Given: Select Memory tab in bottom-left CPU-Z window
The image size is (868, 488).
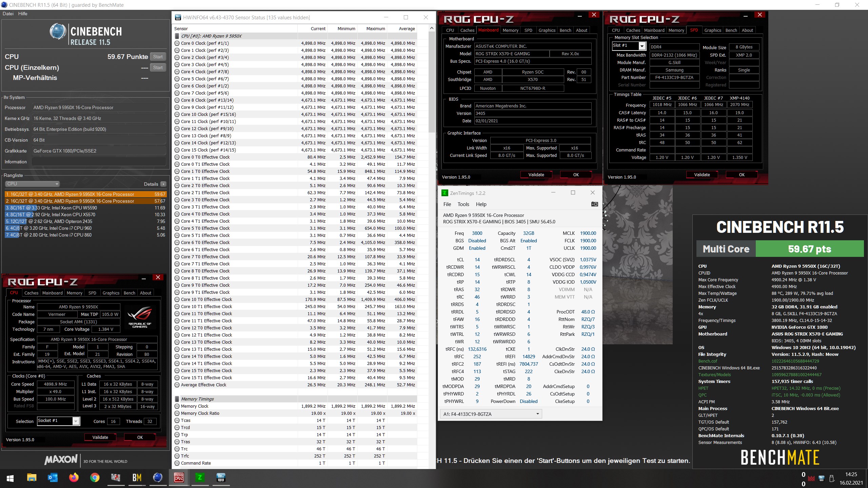Looking at the screenshot, I should (x=74, y=293).
